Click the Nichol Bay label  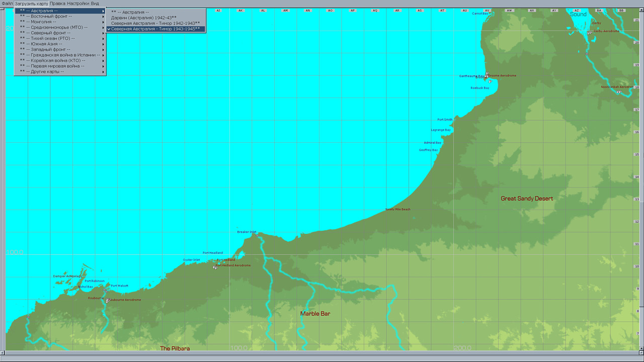86,287
